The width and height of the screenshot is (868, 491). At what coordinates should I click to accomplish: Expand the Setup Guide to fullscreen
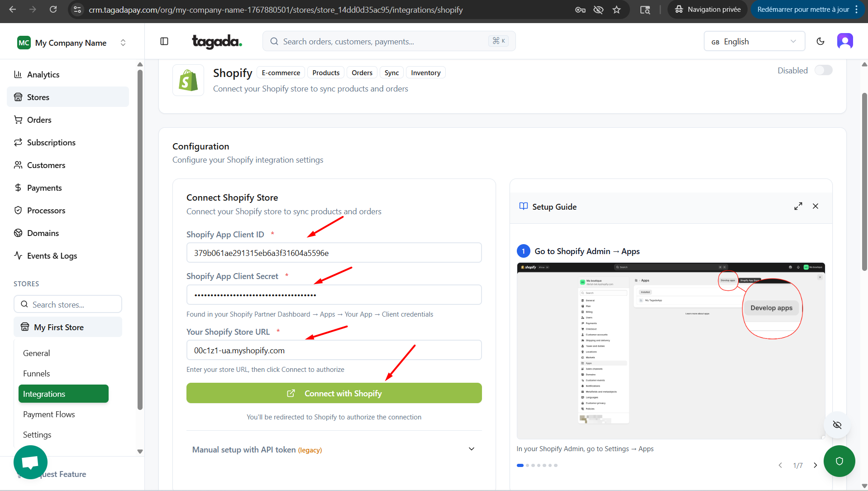click(798, 207)
